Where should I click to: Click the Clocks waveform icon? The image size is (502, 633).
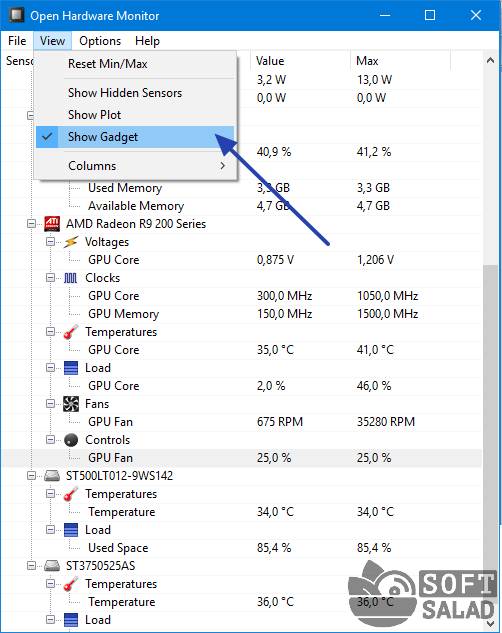(71, 278)
